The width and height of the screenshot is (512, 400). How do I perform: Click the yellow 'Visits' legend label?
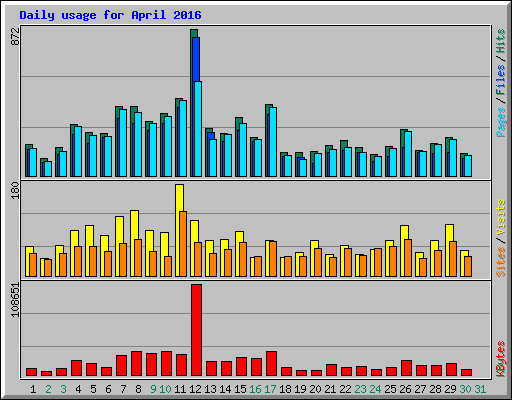[501, 217]
